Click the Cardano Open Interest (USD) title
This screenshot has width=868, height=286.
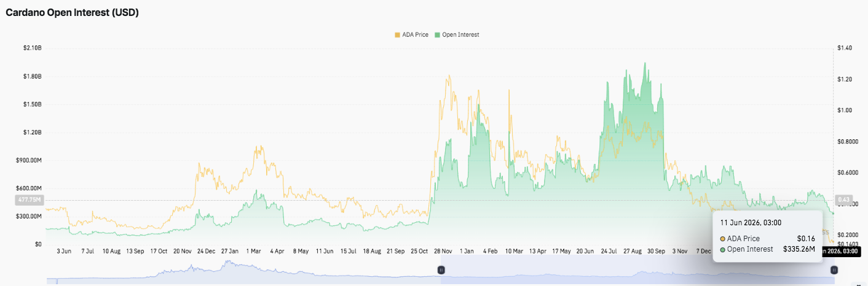tap(73, 12)
